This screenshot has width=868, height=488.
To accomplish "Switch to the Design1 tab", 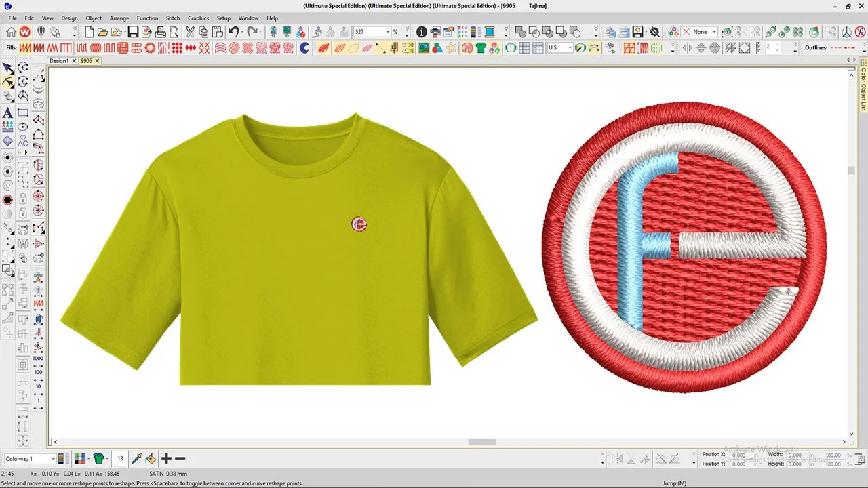I will pyautogui.click(x=59, y=61).
